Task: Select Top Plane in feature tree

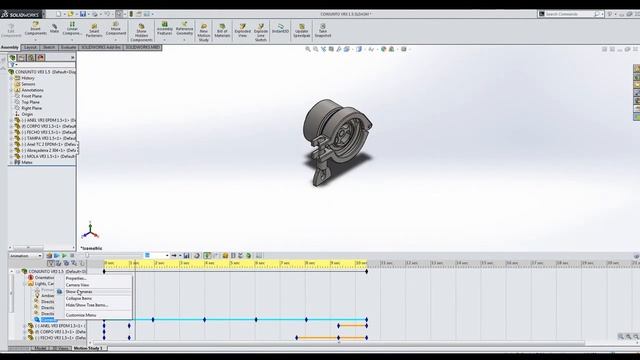Action: (x=31, y=102)
